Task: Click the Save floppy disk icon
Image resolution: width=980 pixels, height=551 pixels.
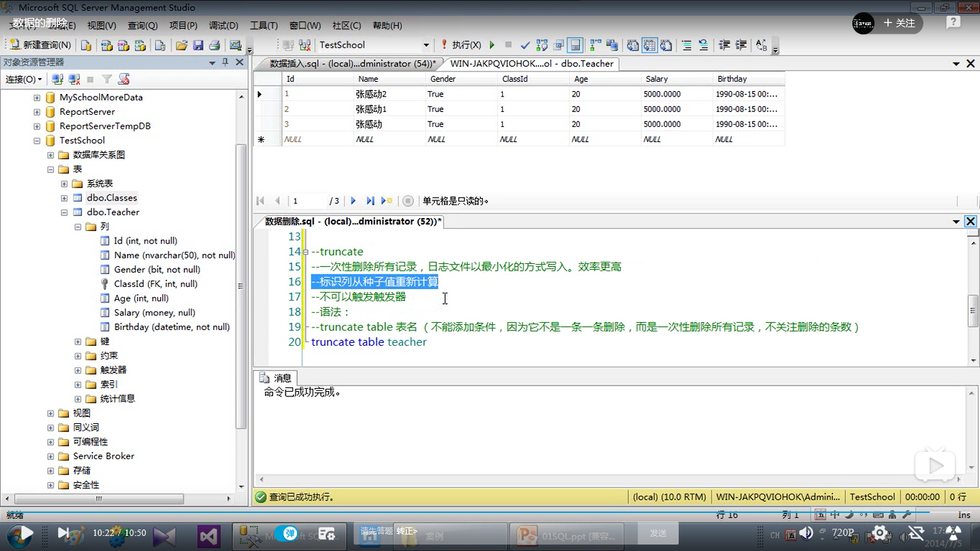Action: click(198, 44)
